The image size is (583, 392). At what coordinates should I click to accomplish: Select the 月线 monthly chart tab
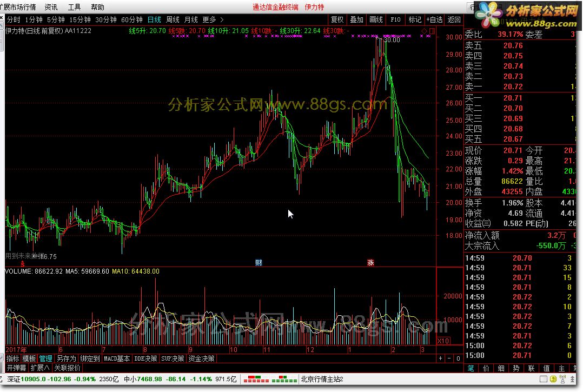pyautogui.click(x=191, y=19)
